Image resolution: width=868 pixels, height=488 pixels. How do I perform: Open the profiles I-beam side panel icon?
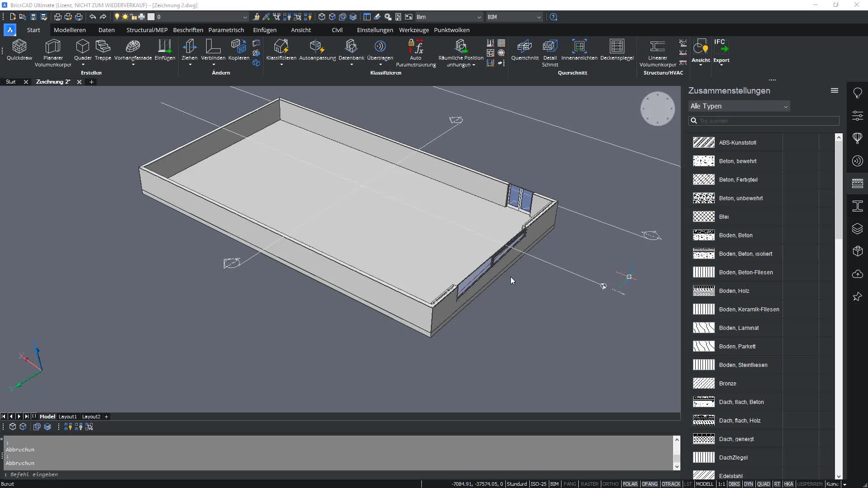click(858, 206)
